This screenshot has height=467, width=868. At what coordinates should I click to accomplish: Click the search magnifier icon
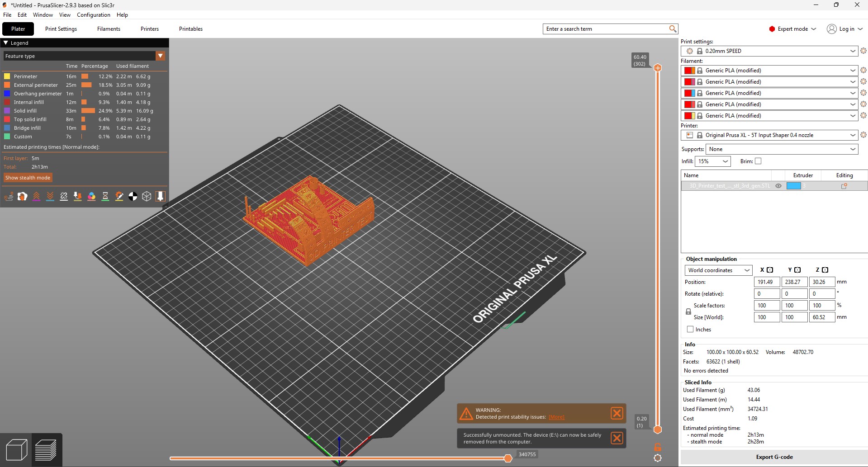(x=673, y=29)
